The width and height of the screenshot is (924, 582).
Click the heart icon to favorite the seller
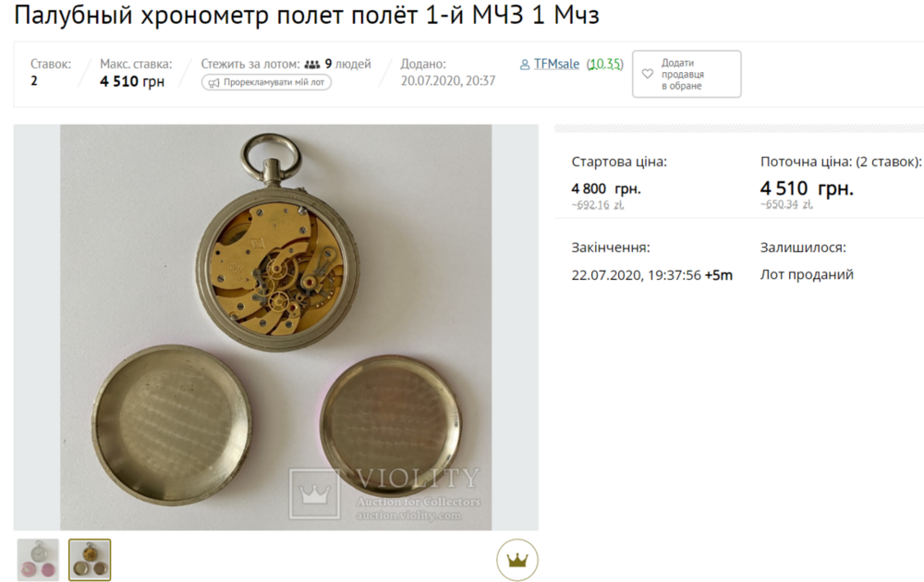(x=647, y=74)
